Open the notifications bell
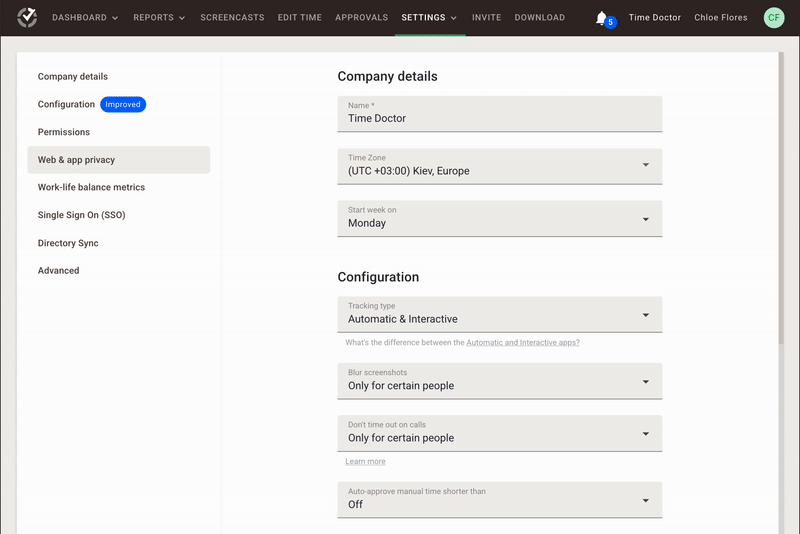The width and height of the screenshot is (800, 534). [x=602, y=18]
